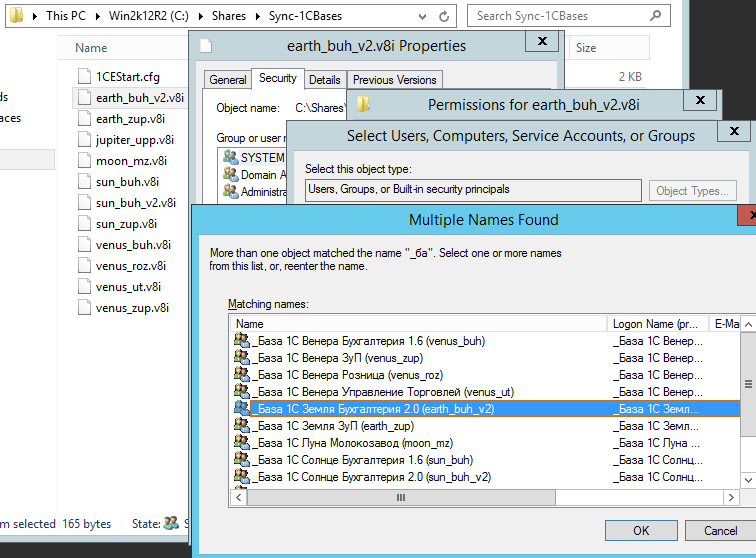Click group icon for Солнце Бухгалтерия 2.0 (sun_buh_v2)
The image size is (756, 558).
(x=242, y=476)
